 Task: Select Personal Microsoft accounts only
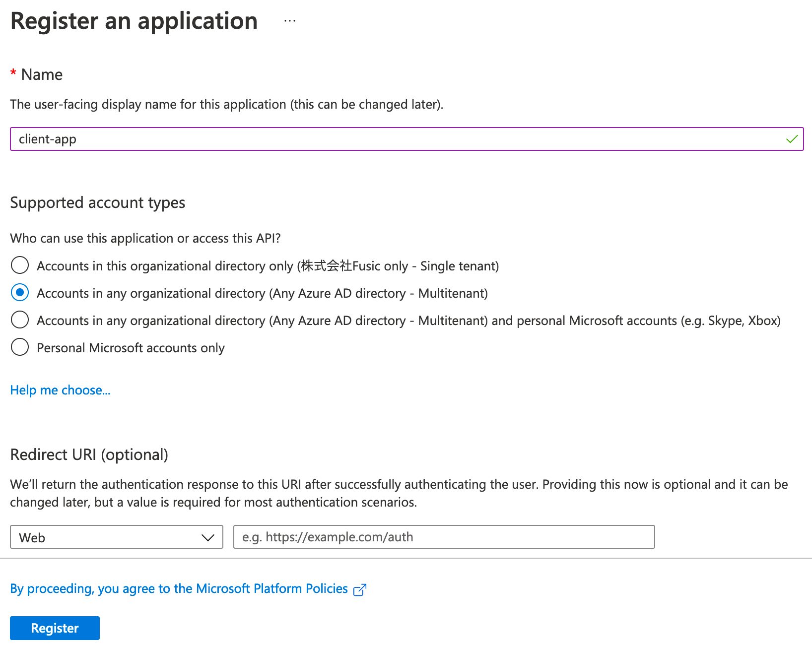(20, 347)
